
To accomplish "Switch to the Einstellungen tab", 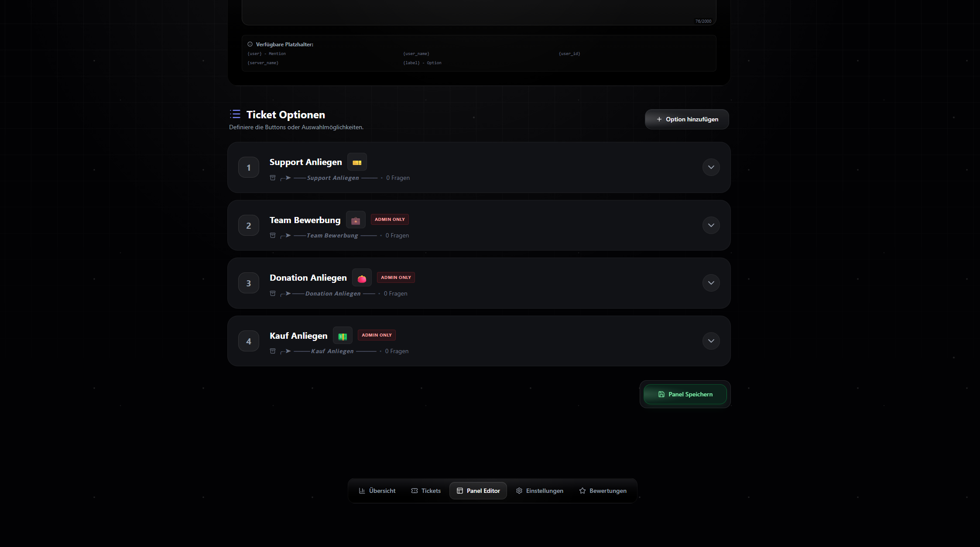I will pyautogui.click(x=540, y=491).
